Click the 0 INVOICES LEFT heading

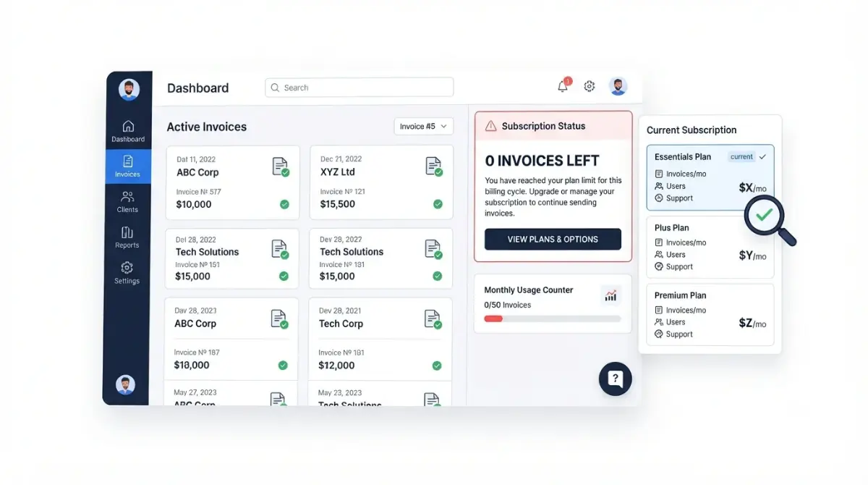[x=542, y=161]
